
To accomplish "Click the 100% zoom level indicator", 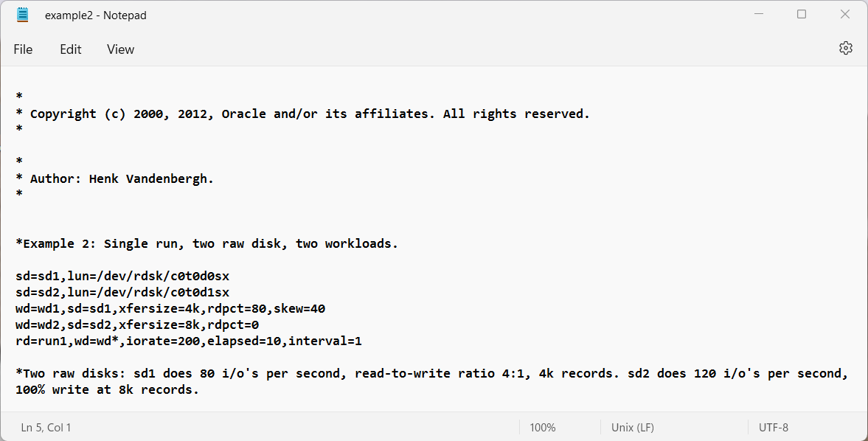I will click(543, 427).
